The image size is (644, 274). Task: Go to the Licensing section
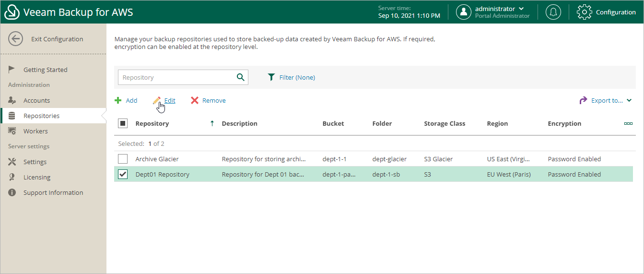(x=36, y=177)
